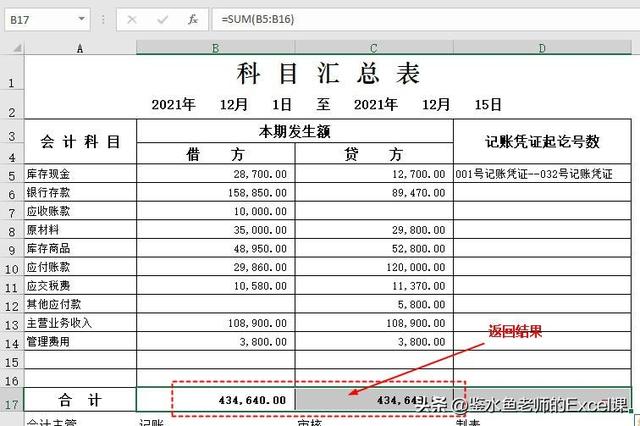Open Insert Function fx icon
640x426 pixels.
[193, 19]
